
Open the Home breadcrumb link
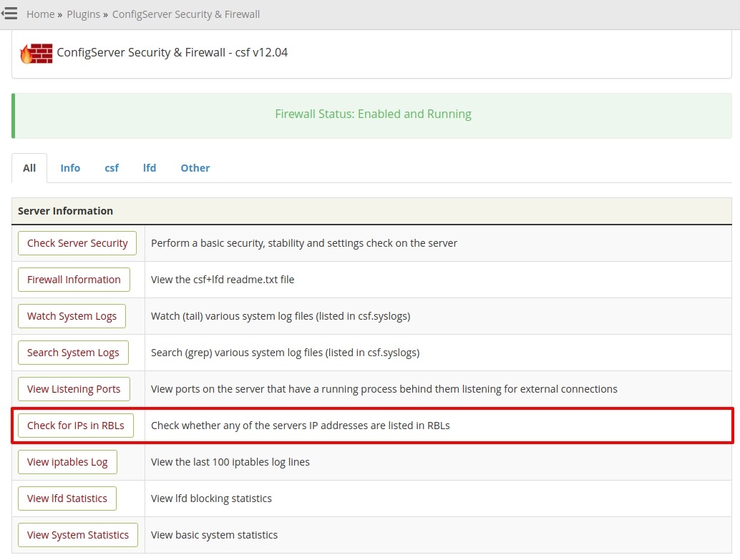point(40,14)
